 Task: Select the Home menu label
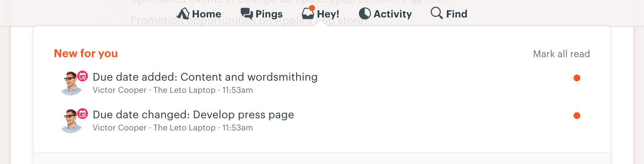pos(207,14)
